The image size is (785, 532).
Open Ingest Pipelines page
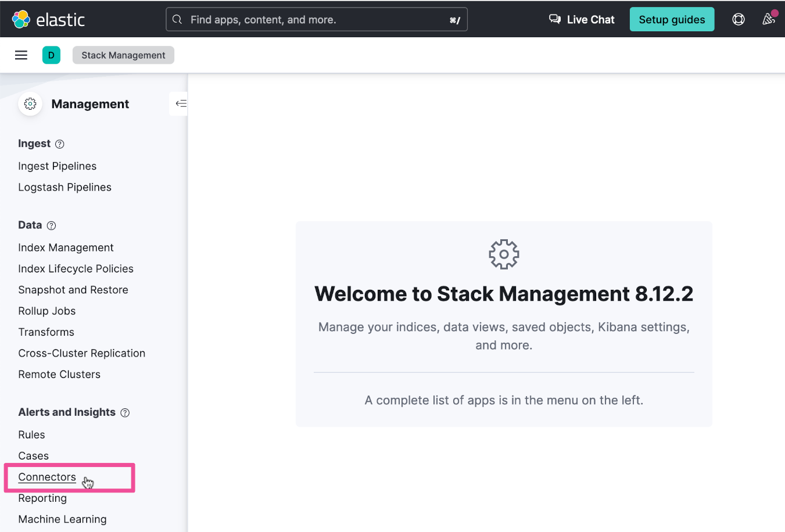pyautogui.click(x=57, y=166)
